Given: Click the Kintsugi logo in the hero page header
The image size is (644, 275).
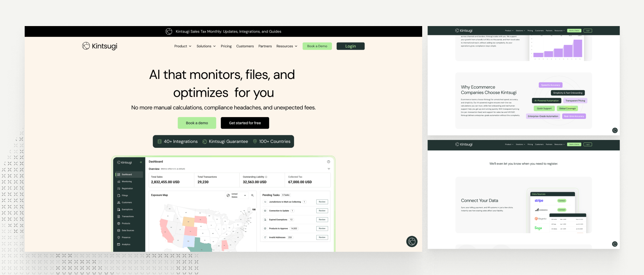Looking at the screenshot, I should click(100, 46).
